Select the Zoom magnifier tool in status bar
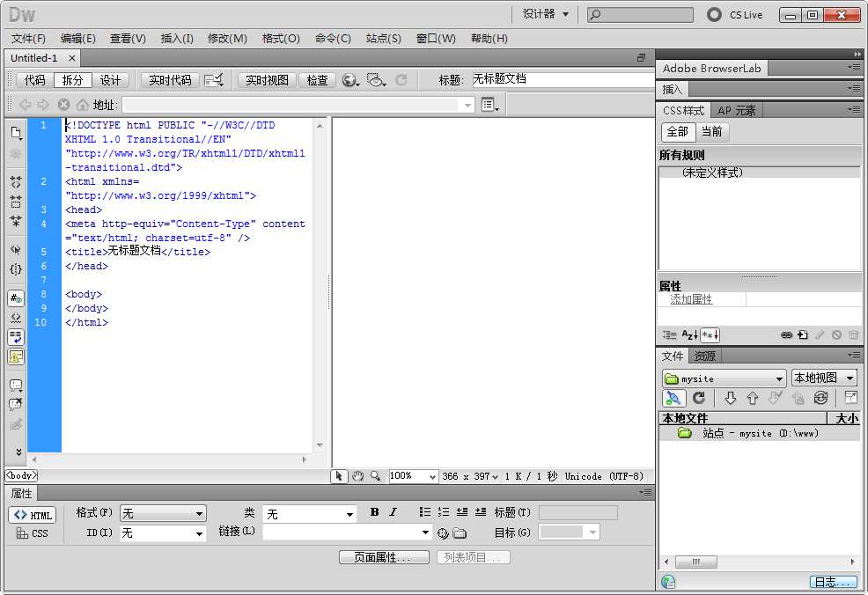The image size is (868, 595). 376,476
